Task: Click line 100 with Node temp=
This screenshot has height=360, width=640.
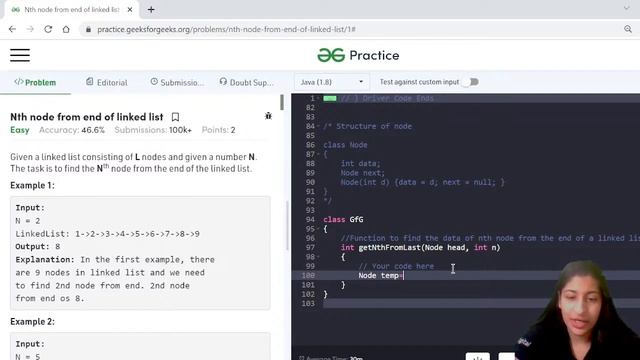Action: (465, 276)
